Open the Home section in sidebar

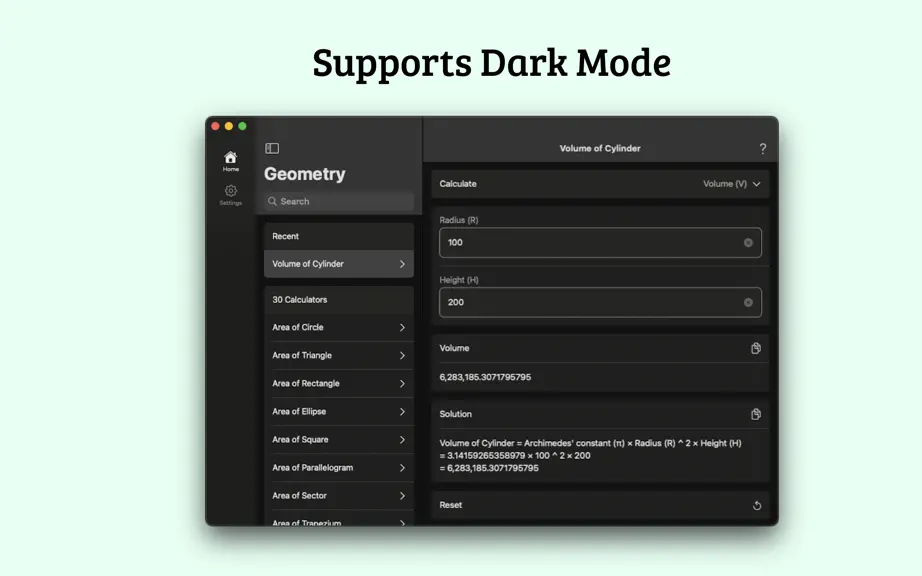point(230,161)
